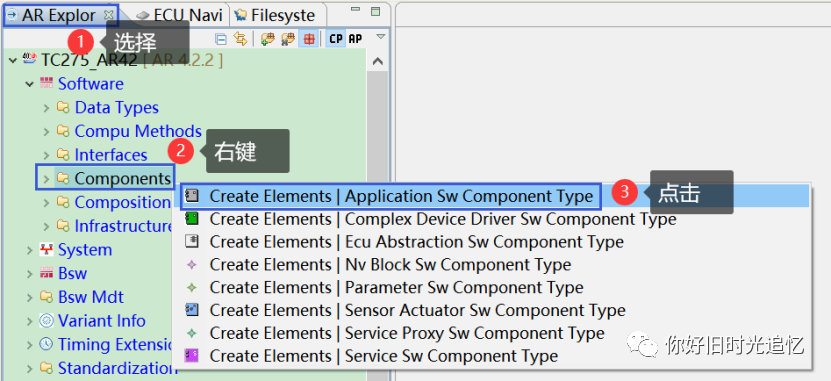
Task: Click the Collapse All toolbar icon
Action: click(x=220, y=39)
